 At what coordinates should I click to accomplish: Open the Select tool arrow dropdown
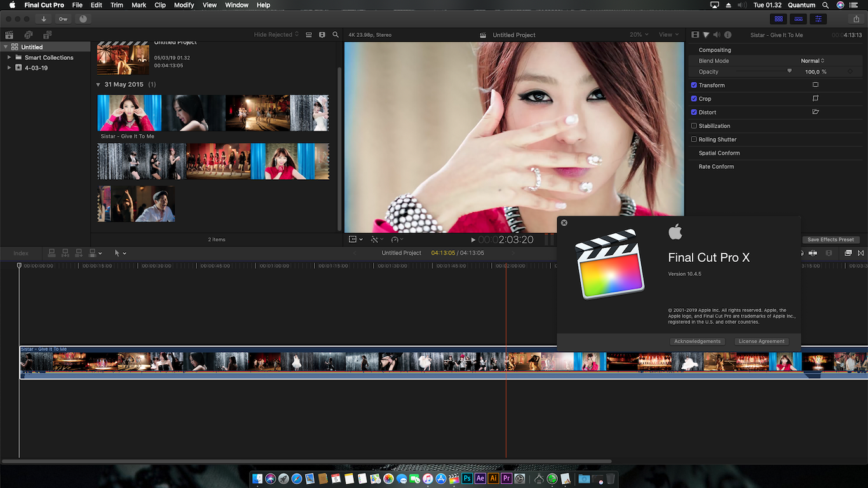120,253
